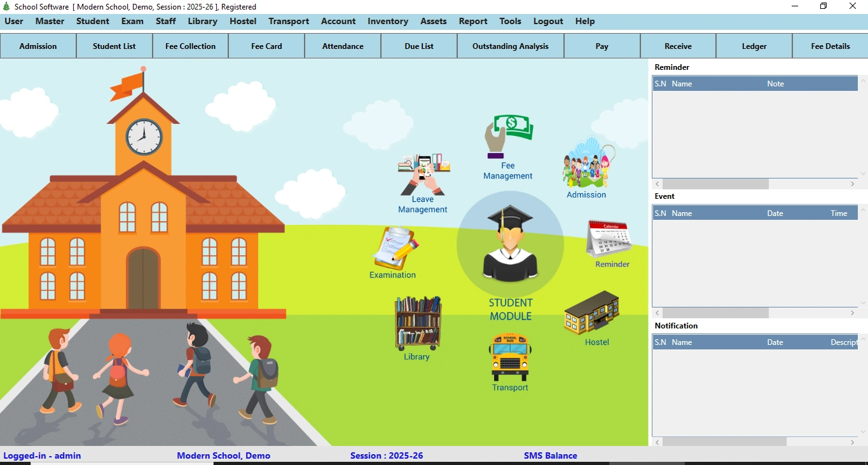Open the Reminder calendar icon
868x465 pixels.
coord(609,239)
